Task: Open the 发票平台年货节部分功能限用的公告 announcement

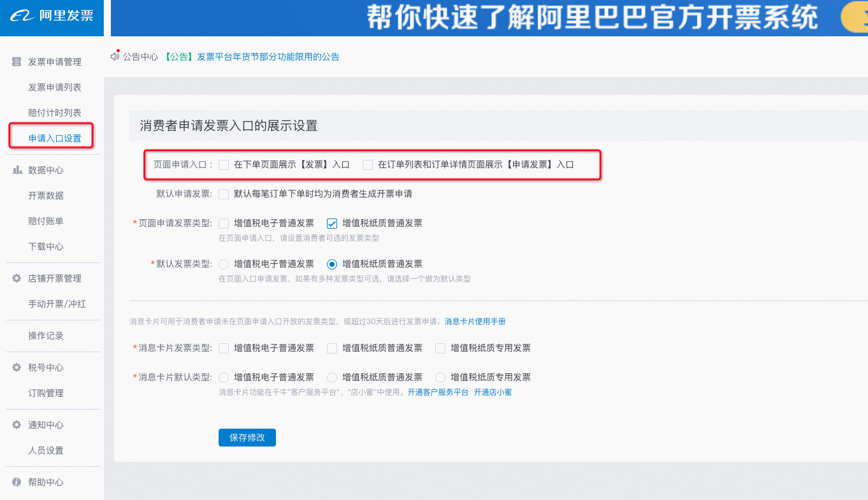Action: click(x=268, y=57)
